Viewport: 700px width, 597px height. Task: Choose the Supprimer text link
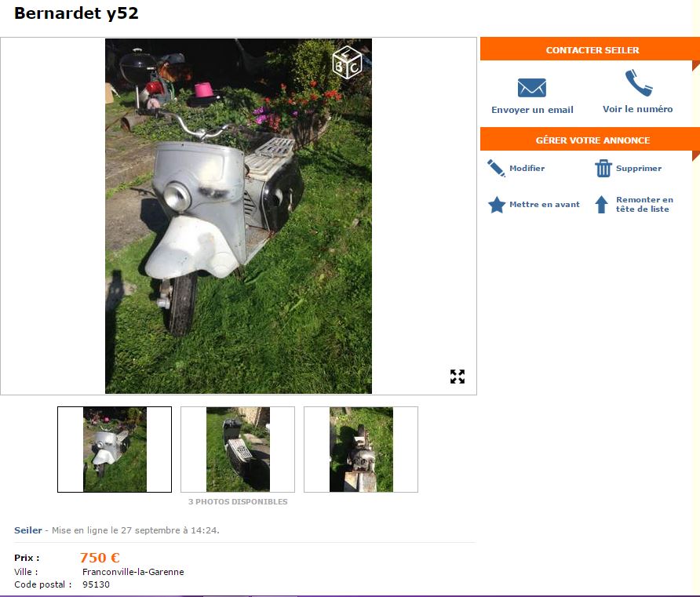[639, 168]
